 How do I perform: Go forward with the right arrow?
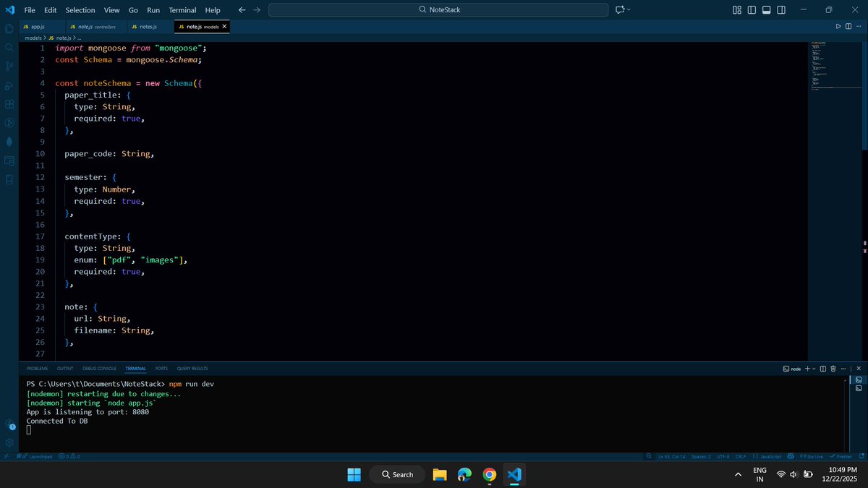(x=257, y=10)
